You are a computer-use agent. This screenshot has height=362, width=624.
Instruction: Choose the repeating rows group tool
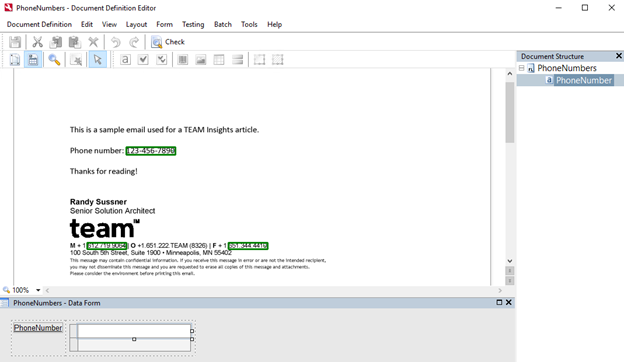(238, 60)
